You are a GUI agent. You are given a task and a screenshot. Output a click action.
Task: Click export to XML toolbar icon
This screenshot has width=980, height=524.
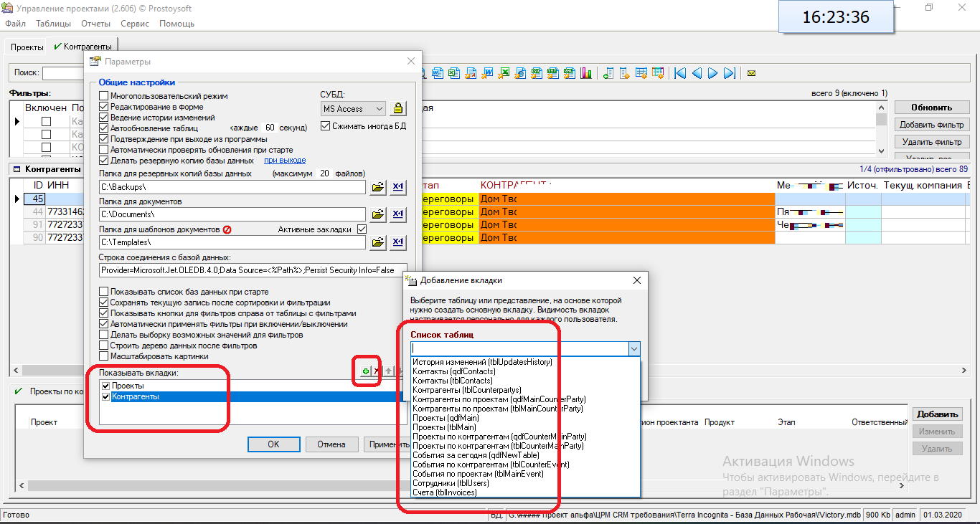[569, 73]
